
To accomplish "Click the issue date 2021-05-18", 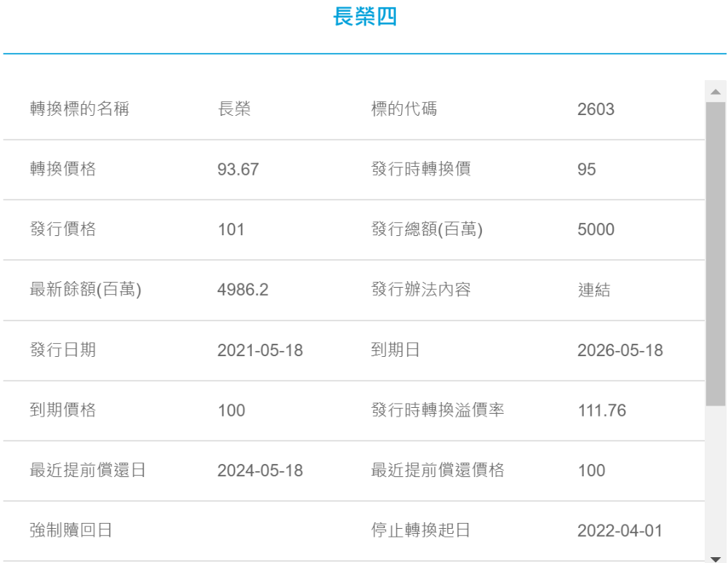I will (x=260, y=350).
